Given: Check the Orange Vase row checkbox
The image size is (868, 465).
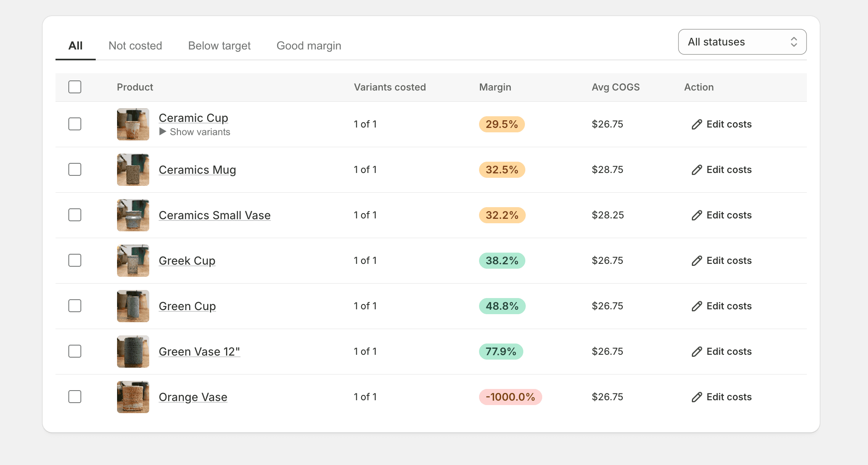Looking at the screenshot, I should pyautogui.click(x=75, y=397).
